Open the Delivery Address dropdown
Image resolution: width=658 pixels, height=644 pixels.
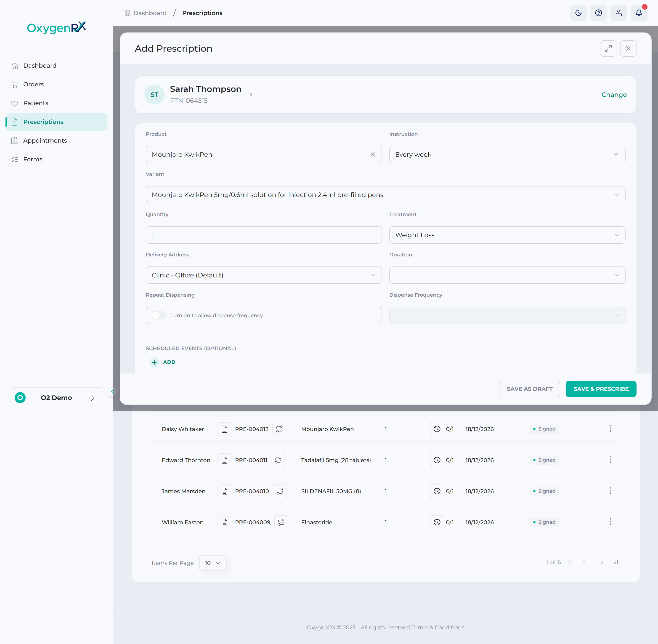tap(264, 275)
